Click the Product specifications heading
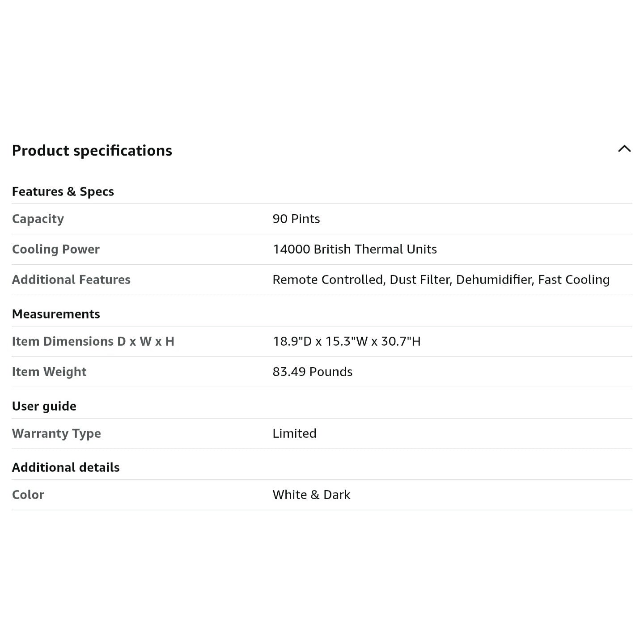Image resolution: width=644 pixels, height=644 pixels. point(92,151)
